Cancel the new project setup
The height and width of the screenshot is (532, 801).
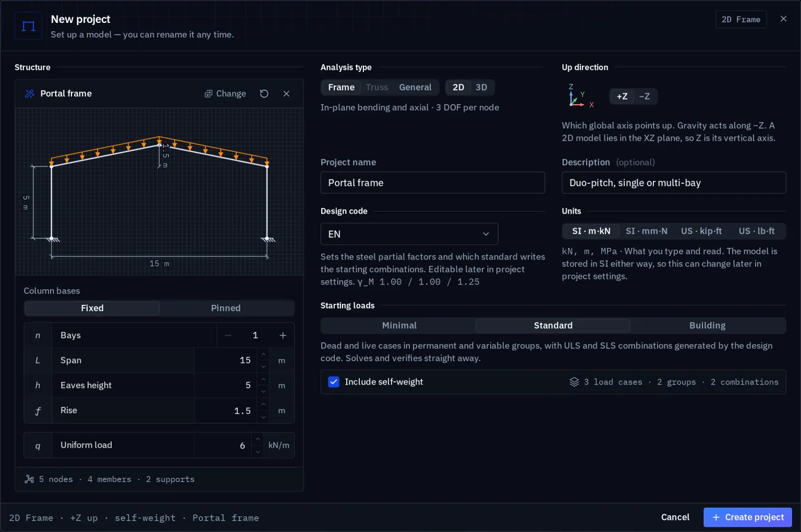pyautogui.click(x=675, y=517)
